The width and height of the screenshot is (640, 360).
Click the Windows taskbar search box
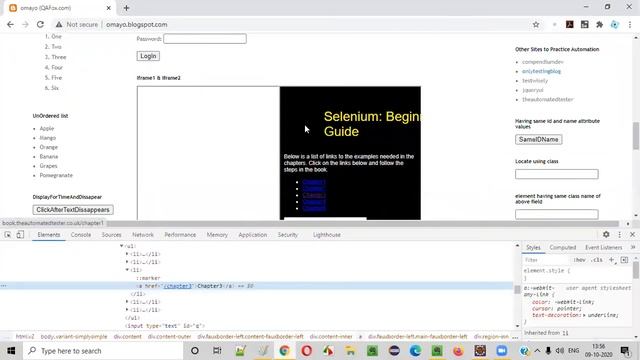(102, 351)
